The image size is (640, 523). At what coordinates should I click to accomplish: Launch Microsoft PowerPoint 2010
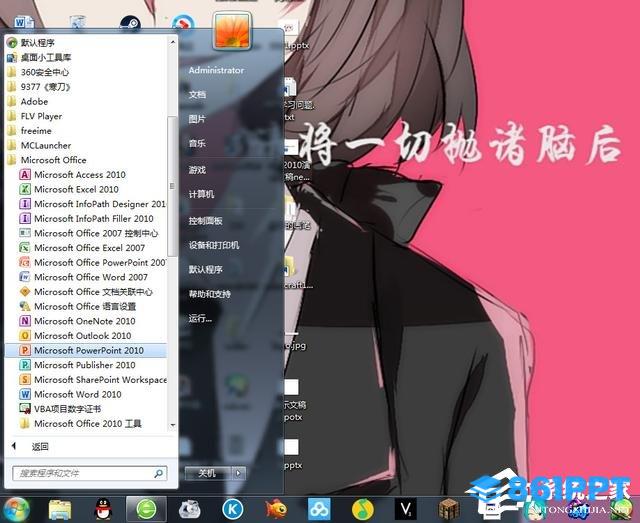(86, 350)
